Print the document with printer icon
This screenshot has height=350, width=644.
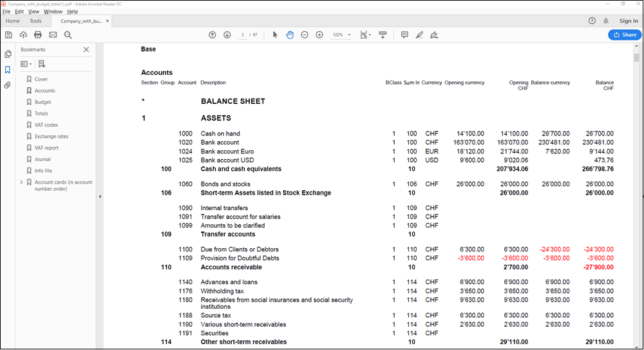(x=38, y=35)
